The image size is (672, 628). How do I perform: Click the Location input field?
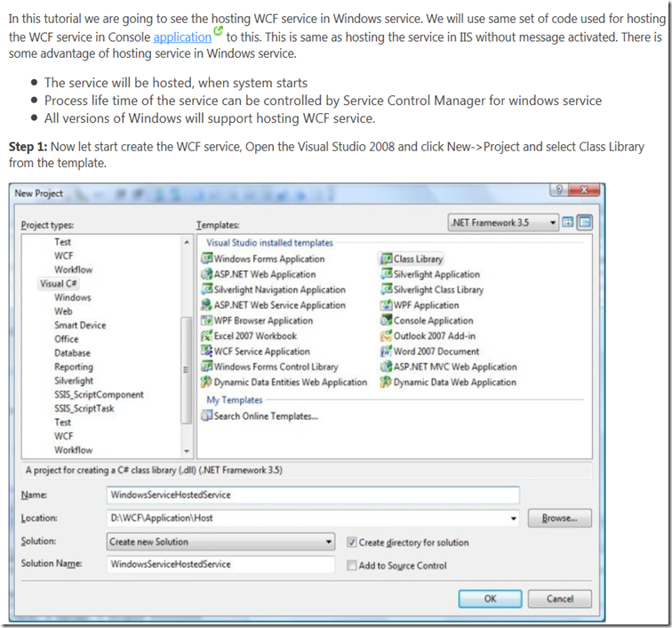click(x=313, y=519)
